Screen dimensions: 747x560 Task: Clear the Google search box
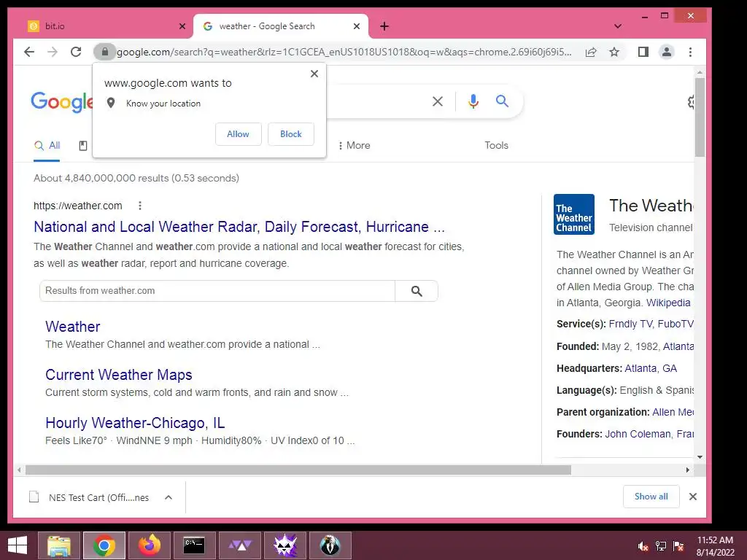point(438,101)
